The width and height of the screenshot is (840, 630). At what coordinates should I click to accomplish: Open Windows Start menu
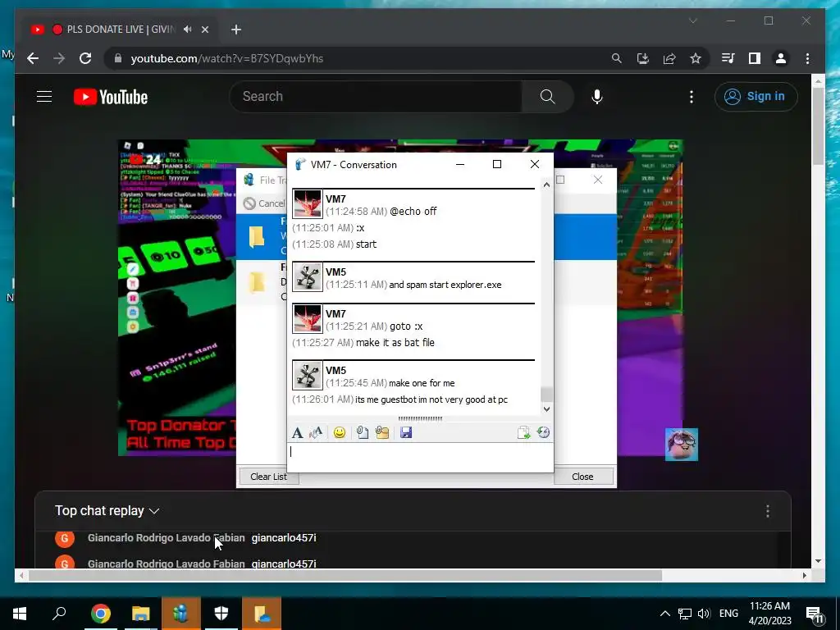(x=20, y=614)
